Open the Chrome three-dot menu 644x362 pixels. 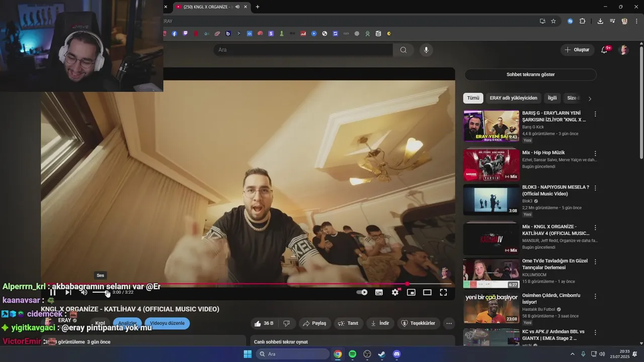(x=636, y=21)
